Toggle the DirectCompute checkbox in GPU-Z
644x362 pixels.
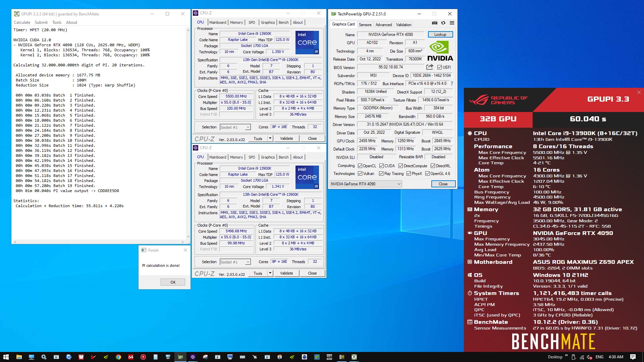pos(400,166)
